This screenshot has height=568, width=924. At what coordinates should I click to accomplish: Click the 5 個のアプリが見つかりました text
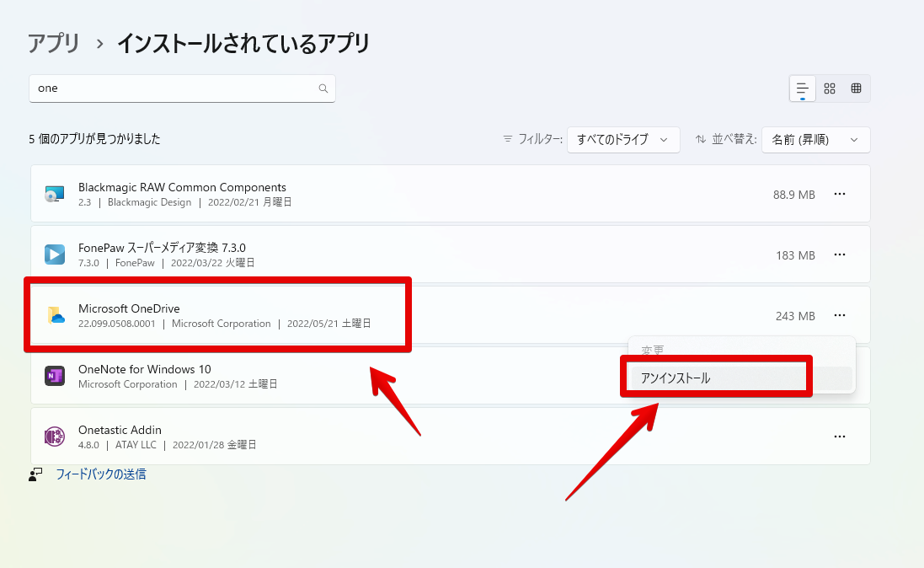[95, 139]
